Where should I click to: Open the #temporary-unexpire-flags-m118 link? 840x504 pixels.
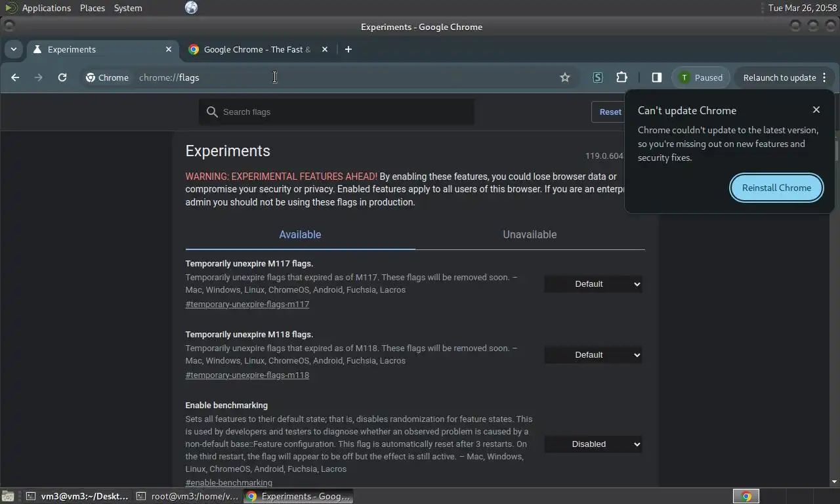(x=247, y=375)
